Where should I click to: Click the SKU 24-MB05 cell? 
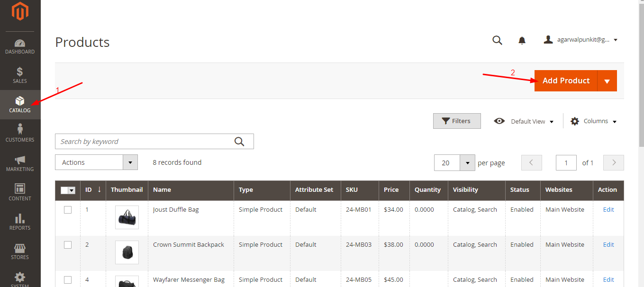(359, 280)
